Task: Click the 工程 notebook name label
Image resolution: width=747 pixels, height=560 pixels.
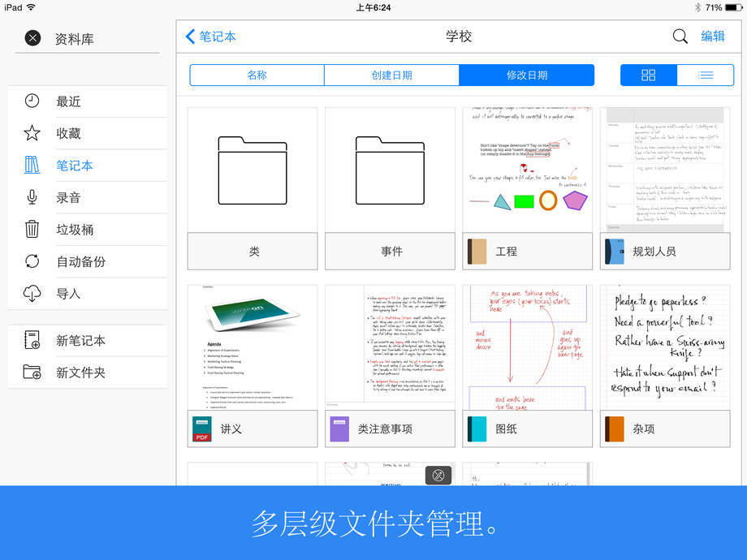Action: click(x=506, y=252)
